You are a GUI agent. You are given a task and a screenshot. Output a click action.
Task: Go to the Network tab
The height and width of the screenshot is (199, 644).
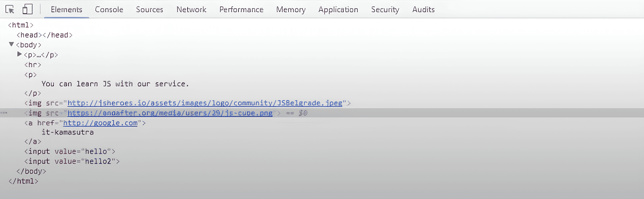tap(191, 9)
